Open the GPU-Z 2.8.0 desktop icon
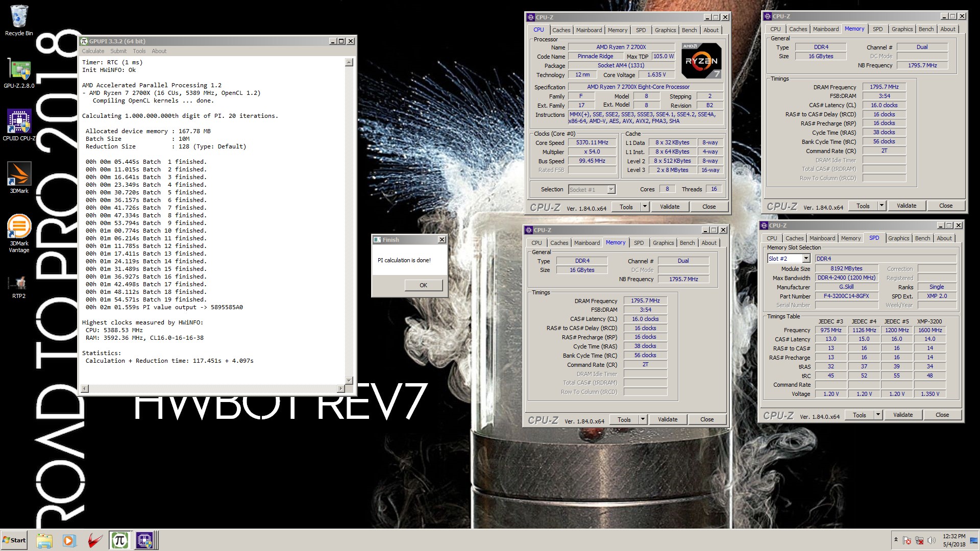This screenshot has height=551, width=980. (x=19, y=73)
